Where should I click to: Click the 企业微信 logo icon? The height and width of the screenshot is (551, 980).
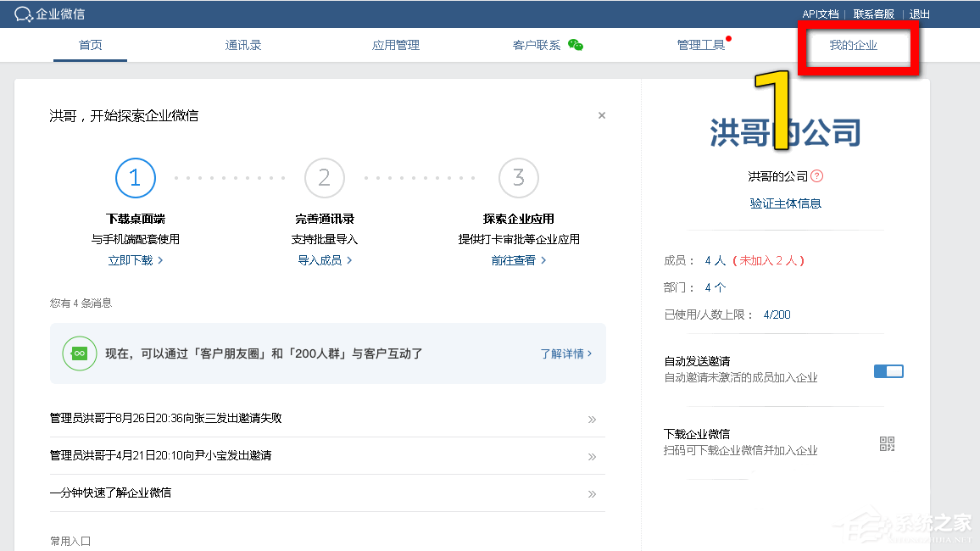click(x=24, y=14)
